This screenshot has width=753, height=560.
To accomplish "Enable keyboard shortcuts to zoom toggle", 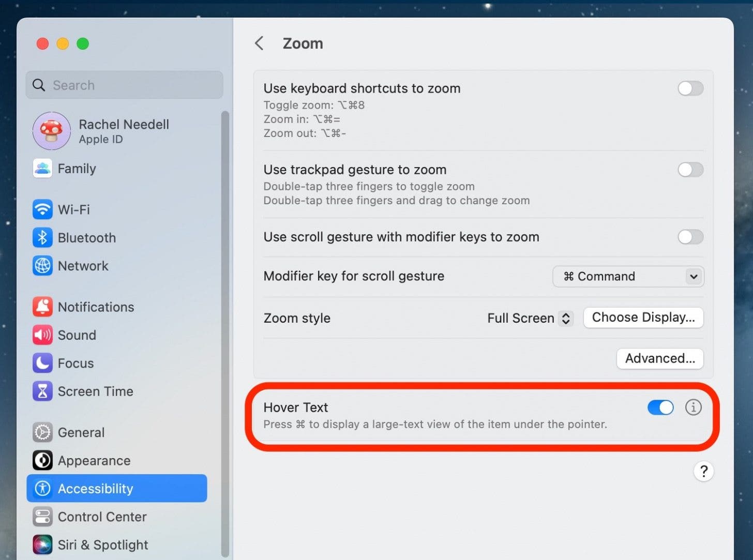I will 690,88.
